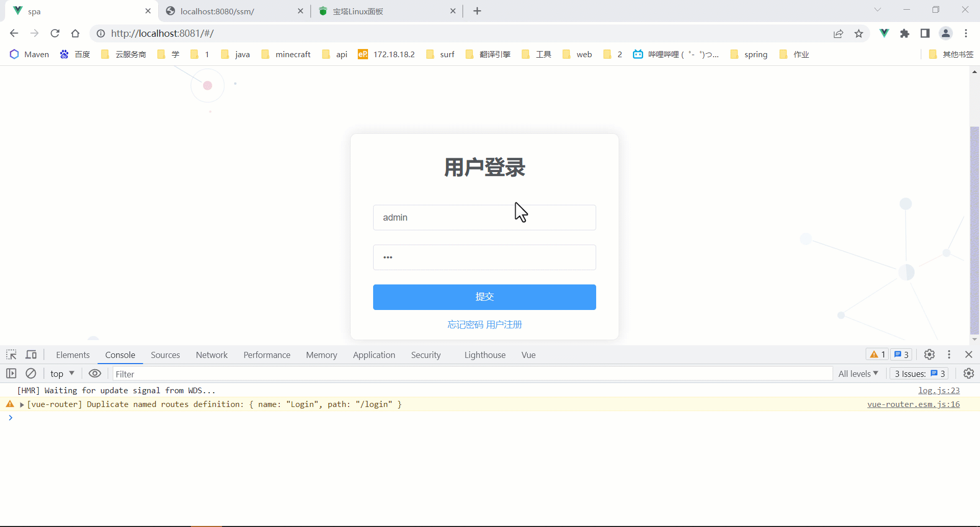980x527 pixels.
Task: Close the spa tab
Action: tap(148, 11)
